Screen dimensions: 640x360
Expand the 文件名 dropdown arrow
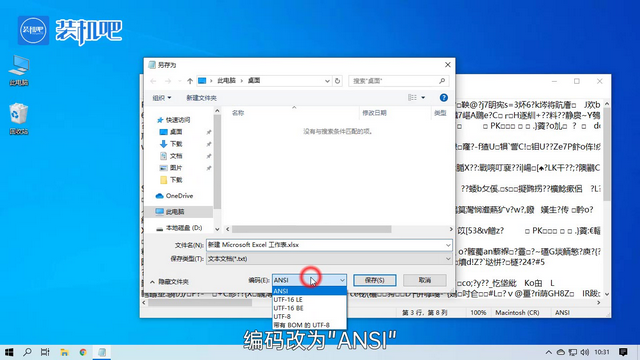[x=448, y=245]
